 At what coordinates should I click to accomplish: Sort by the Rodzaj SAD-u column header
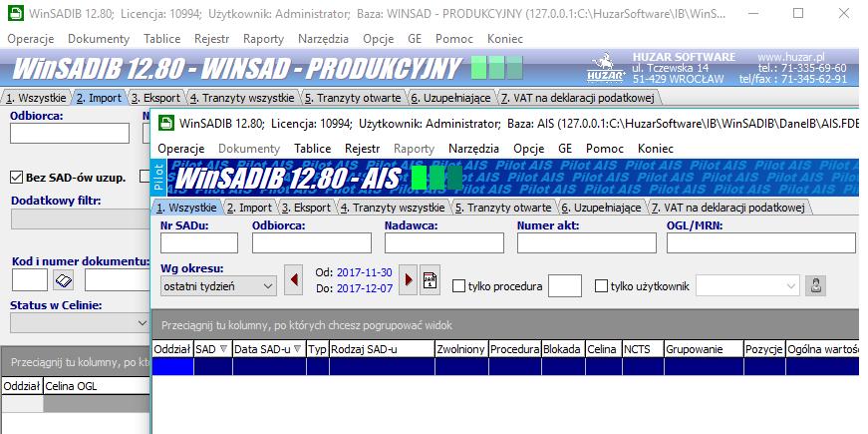382,349
